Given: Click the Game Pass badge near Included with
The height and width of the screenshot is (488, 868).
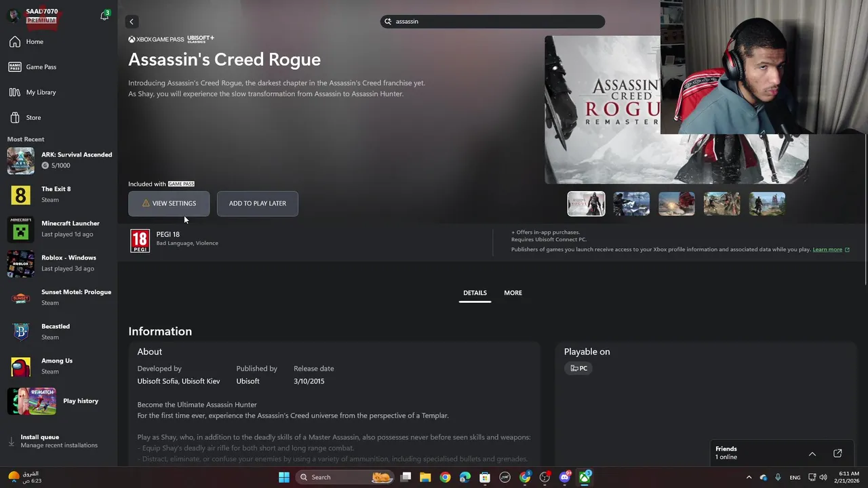Looking at the screenshot, I should (181, 184).
